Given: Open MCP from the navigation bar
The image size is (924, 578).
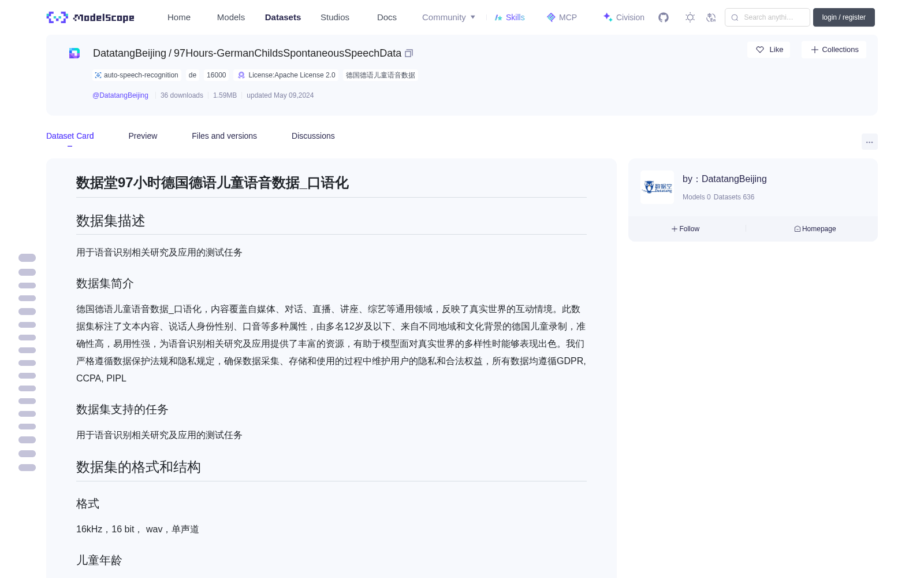Looking at the screenshot, I should [x=561, y=17].
